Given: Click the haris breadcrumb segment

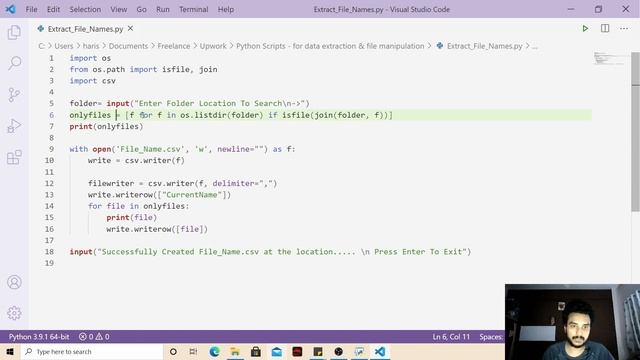Looking at the screenshot, I should pos(91,46).
